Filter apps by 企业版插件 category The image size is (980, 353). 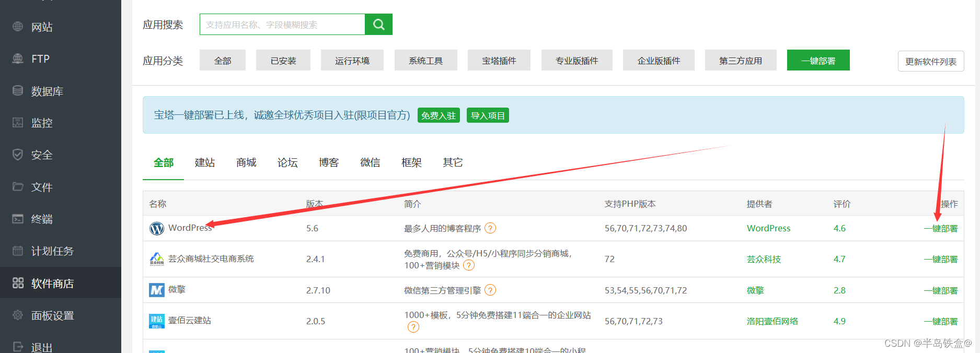[x=659, y=61]
